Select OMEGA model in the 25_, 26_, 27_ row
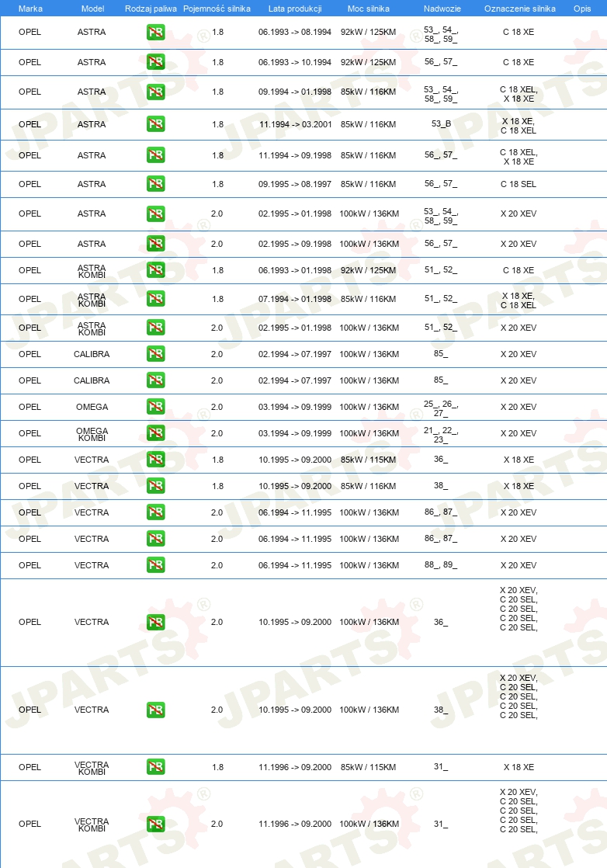 [x=92, y=407]
